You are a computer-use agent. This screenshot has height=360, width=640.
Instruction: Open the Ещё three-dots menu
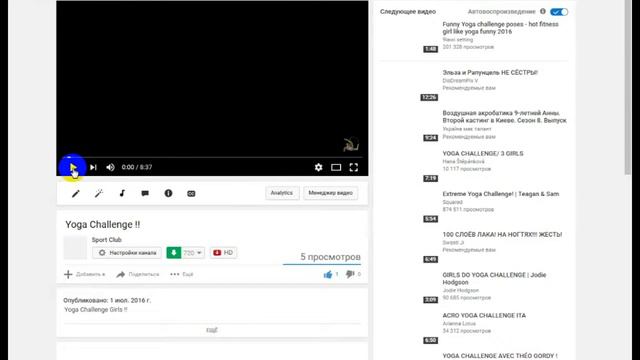coord(182,274)
